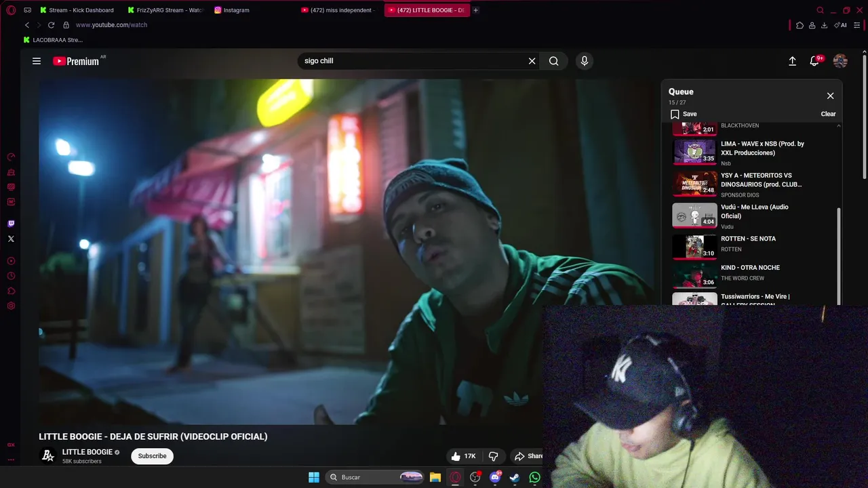The width and height of the screenshot is (868, 488).
Task: Clear the queue
Action: click(828, 114)
